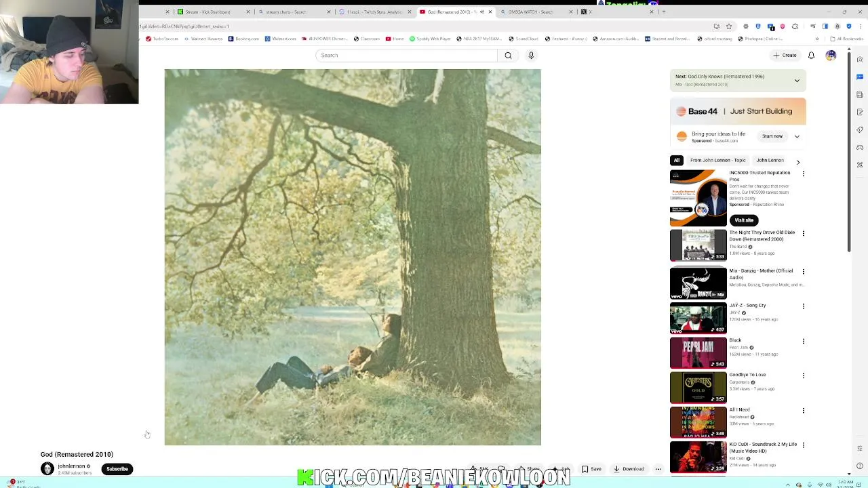Open a new browser tab with plus

coord(663,12)
